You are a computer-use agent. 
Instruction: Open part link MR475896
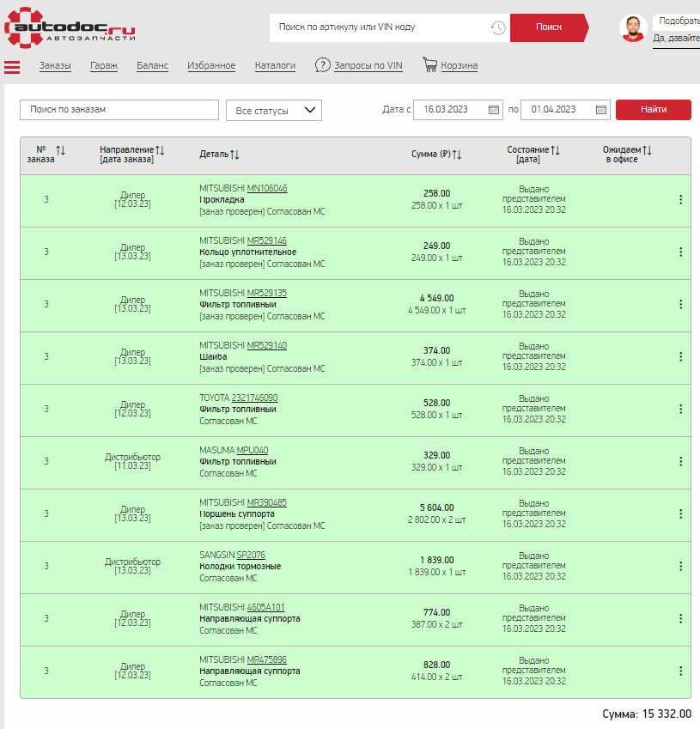pyautogui.click(x=266, y=659)
